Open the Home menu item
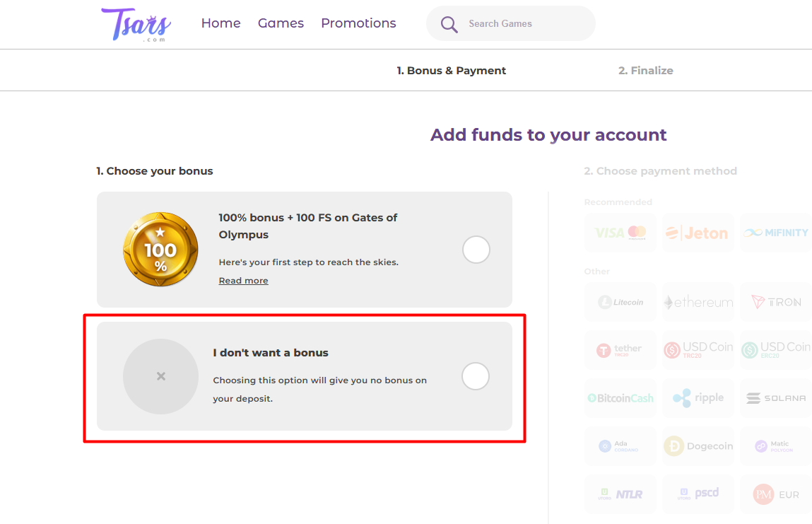Screen dimensions: 812x524 coord(220,23)
